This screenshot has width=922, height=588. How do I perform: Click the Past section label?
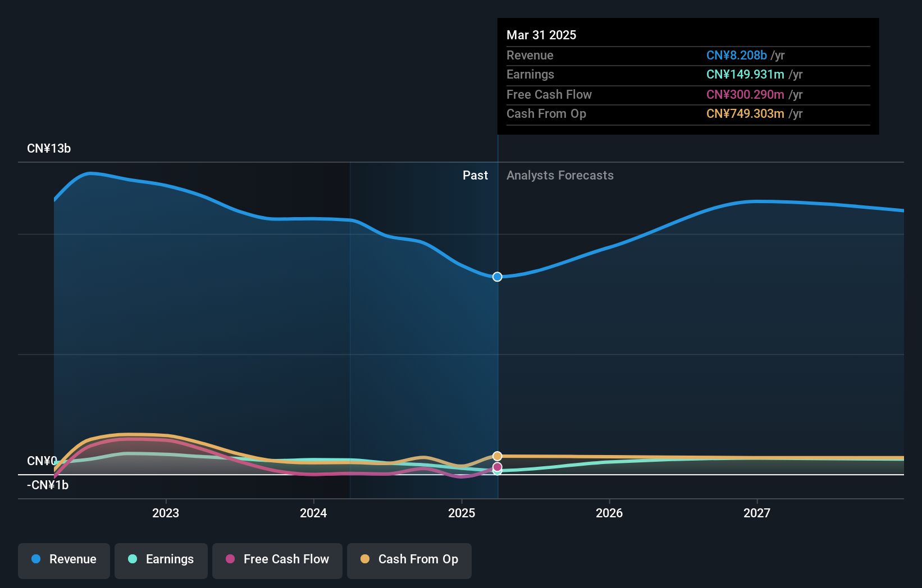[475, 176]
